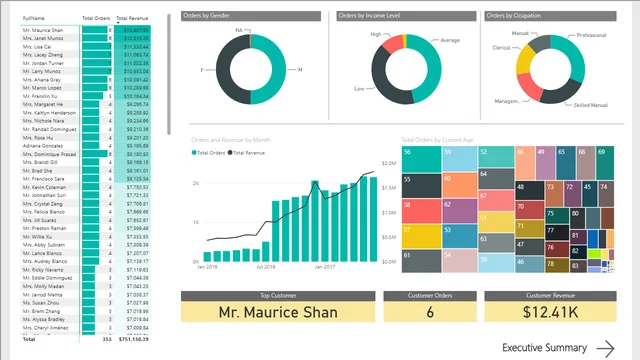This screenshot has height=360, width=640.
Task: Open the Executive Summary link
Action: [x=544, y=348]
